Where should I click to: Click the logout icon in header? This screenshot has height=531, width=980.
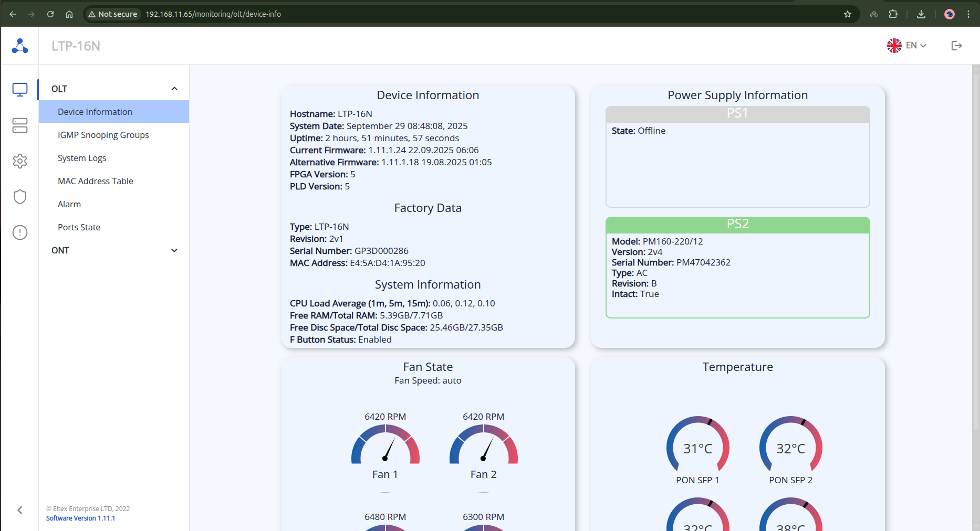click(x=956, y=46)
